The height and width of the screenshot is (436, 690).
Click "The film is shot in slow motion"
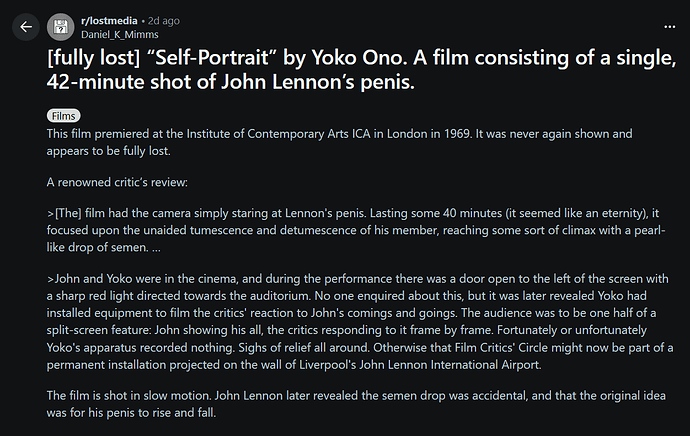point(134,396)
